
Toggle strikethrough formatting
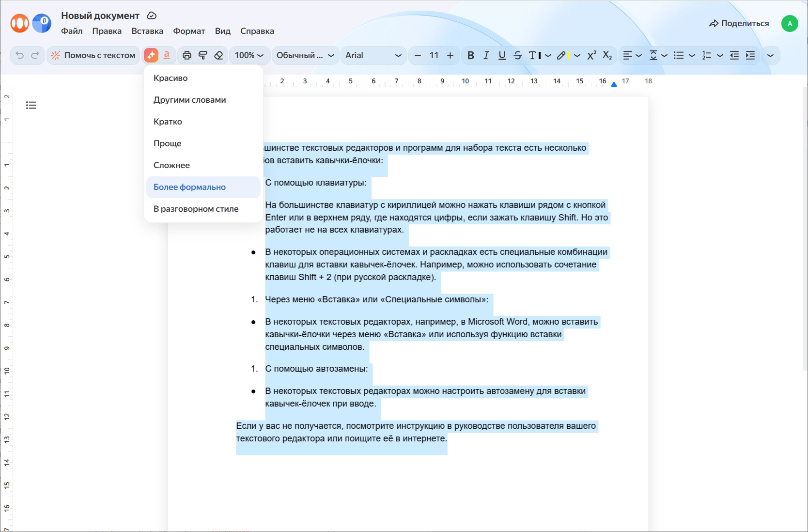[x=518, y=55]
